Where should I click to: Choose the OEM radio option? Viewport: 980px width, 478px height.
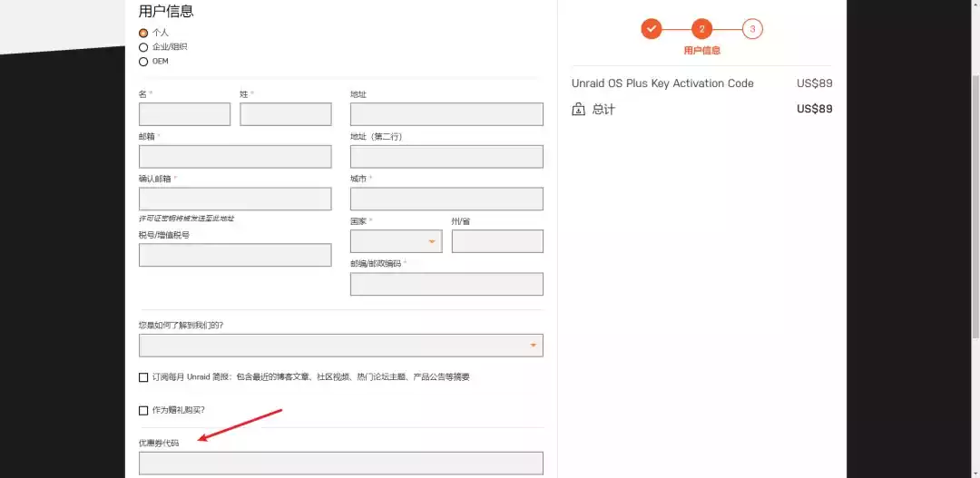tap(143, 62)
